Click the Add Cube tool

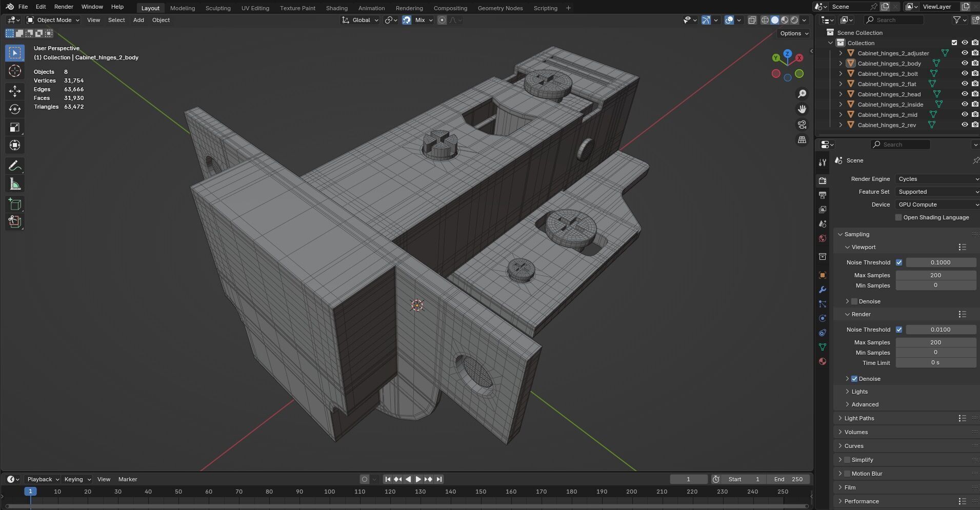click(15, 205)
